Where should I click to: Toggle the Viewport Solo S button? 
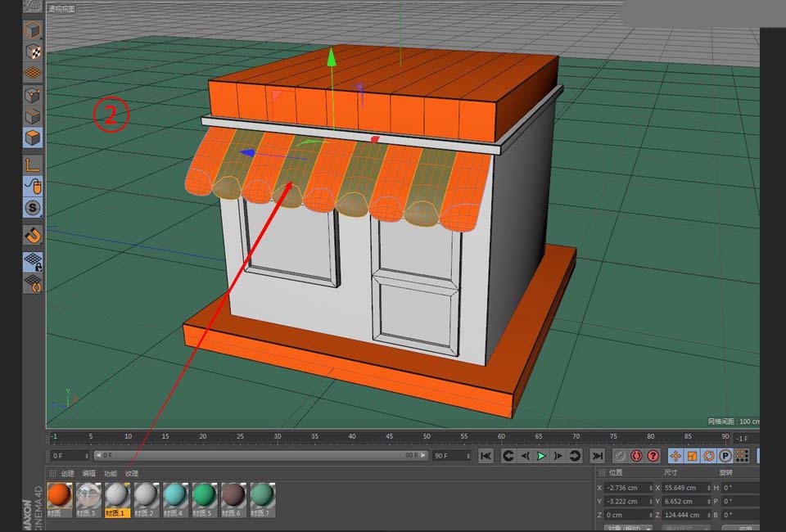33,208
